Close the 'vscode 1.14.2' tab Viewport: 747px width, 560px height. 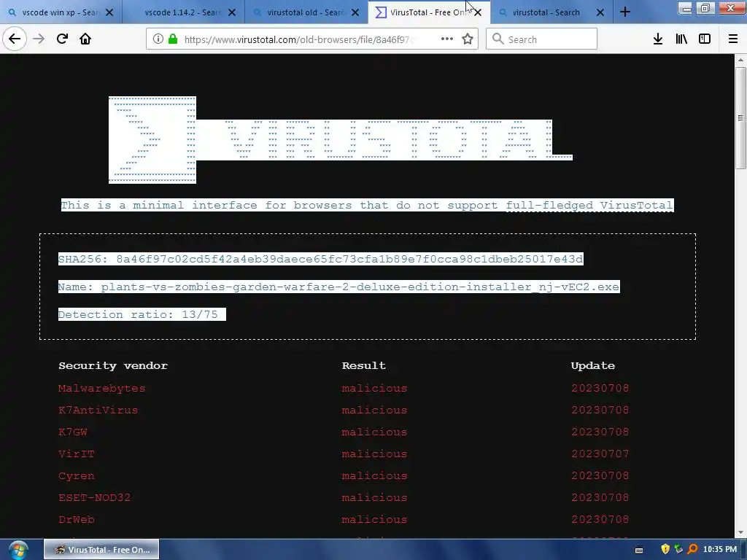[232, 12]
